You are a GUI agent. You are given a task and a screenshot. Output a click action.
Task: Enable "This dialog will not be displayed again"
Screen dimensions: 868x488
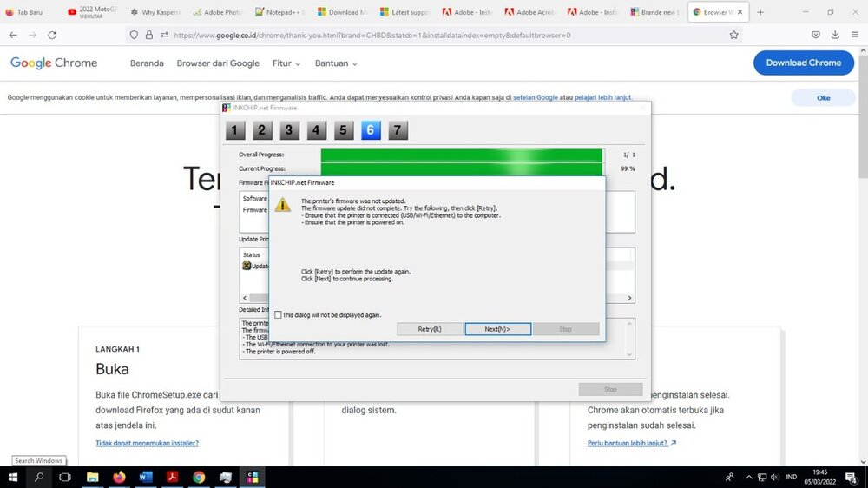click(278, 314)
